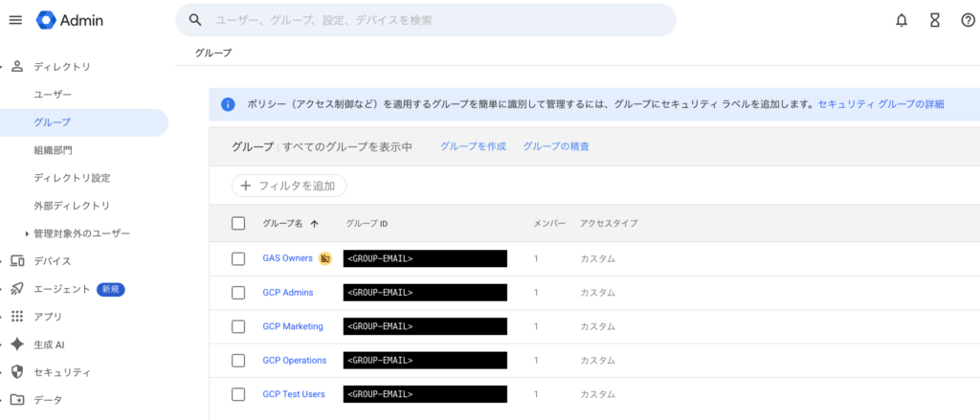Open the help question mark icon

968,21
